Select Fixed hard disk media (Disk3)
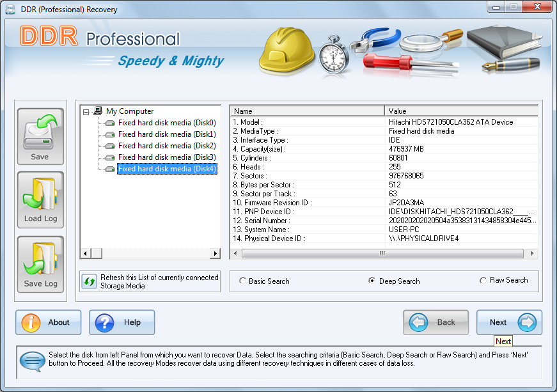Image resolution: width=557 pixels, height=392 pixels. (166, 157)
